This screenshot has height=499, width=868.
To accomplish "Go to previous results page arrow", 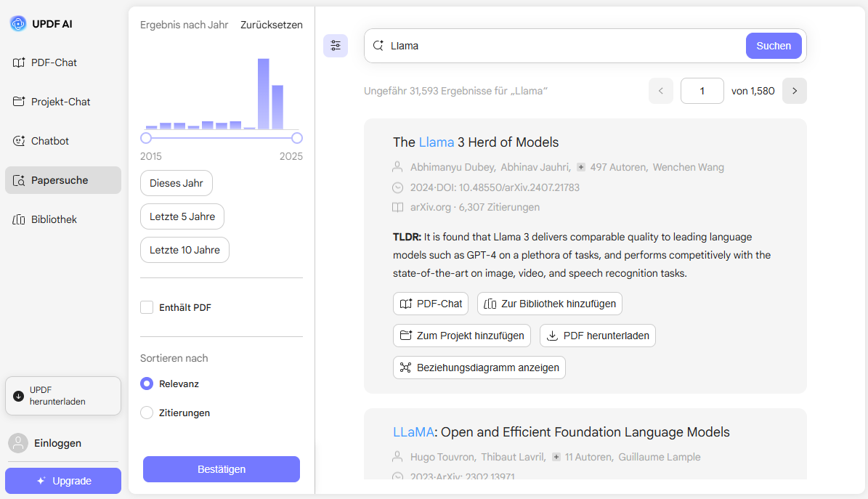I will pyautogui.click(x=661, y=91).
